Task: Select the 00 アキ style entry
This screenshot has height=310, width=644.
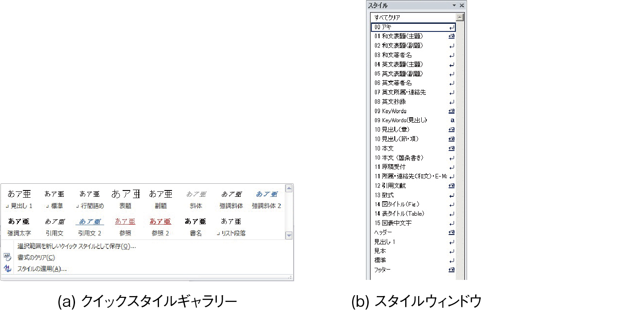Action: (413, 27)
